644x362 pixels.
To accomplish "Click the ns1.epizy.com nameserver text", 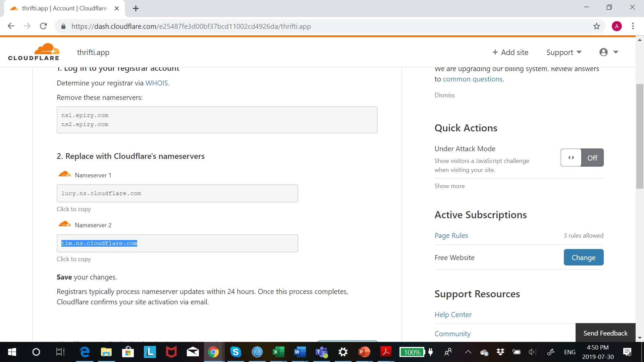I will point(85,115).
